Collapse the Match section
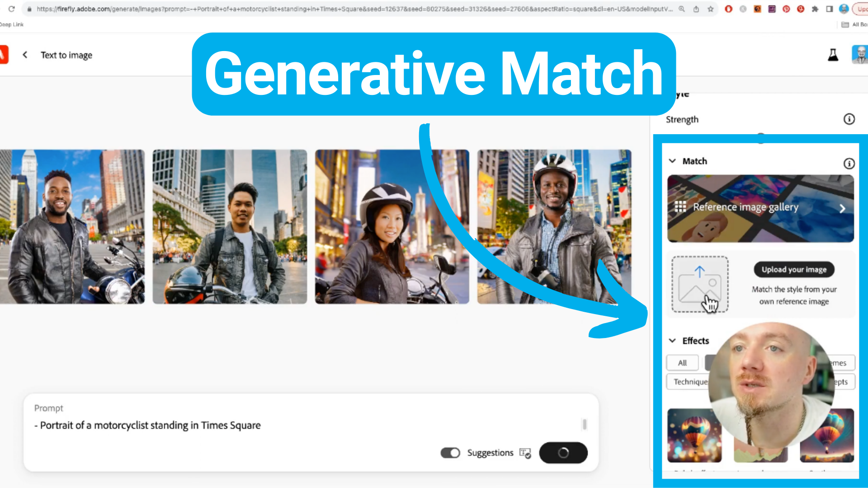Viewport: 868px width, 488px height. coord(672,161)
